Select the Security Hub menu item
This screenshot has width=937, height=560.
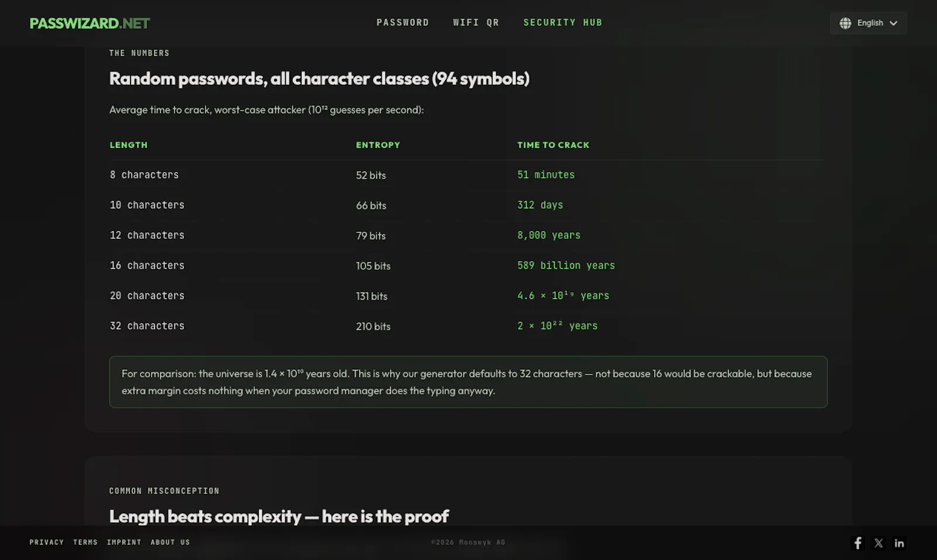[562, 22]
